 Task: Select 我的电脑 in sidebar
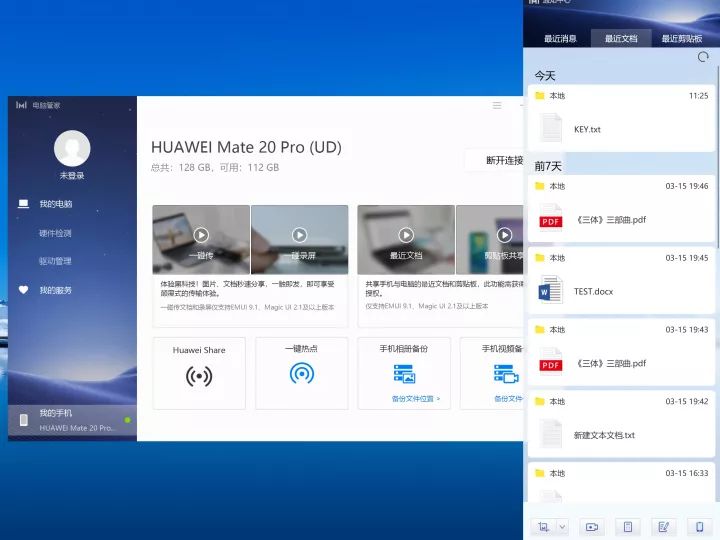(72, 204)
